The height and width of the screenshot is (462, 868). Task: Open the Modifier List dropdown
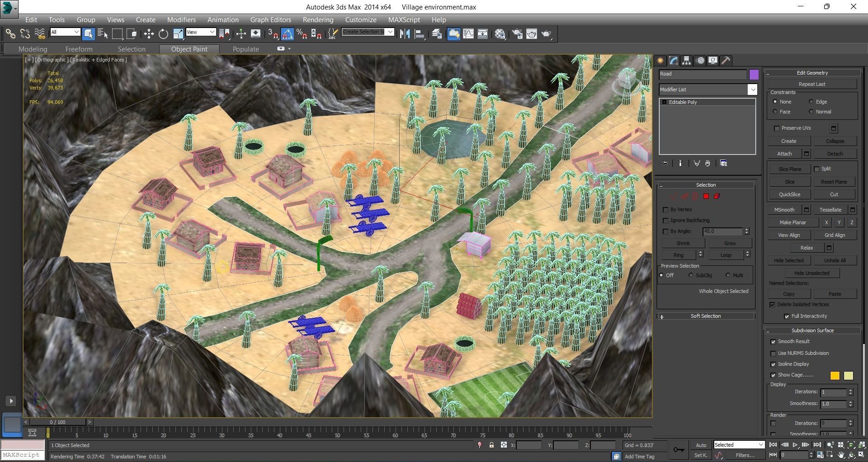[752, 90]
